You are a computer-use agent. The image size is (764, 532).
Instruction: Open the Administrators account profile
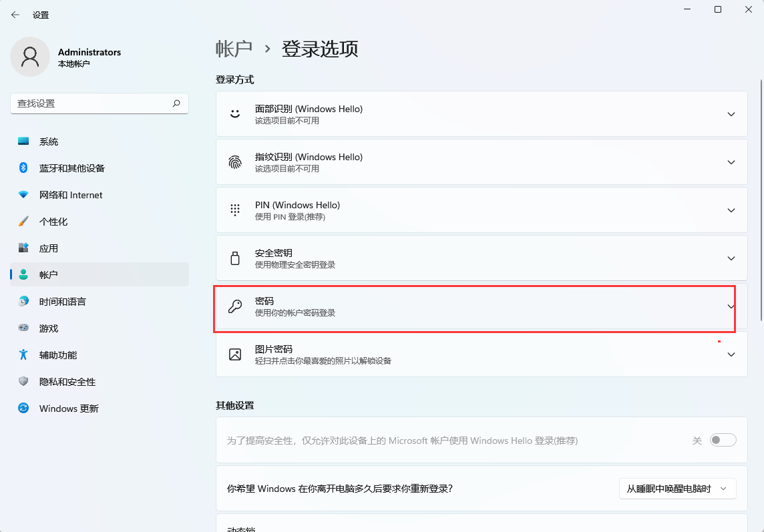[73, 57]
